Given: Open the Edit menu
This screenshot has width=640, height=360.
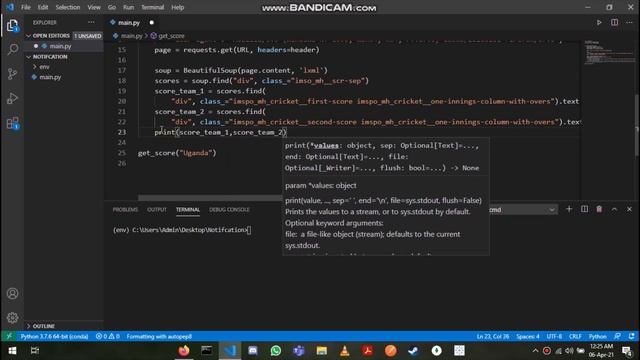Looking at the screenshot, I should pos(42,7).
